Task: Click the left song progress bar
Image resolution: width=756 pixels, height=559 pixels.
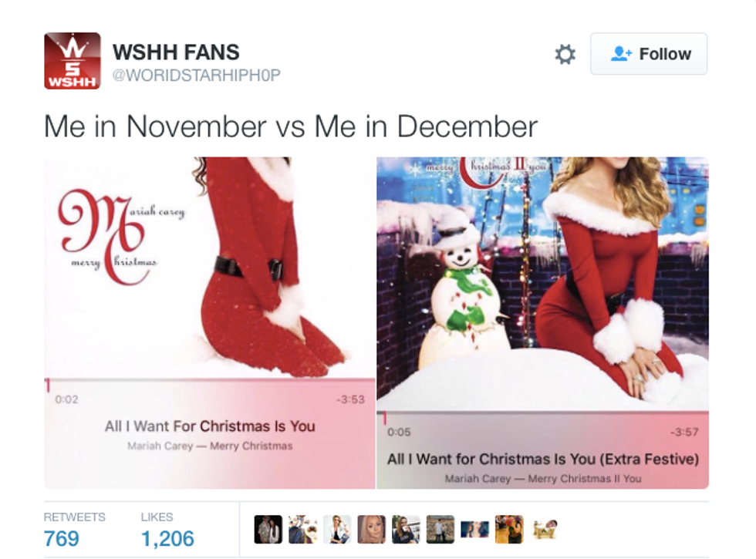Action: tap(210, 381)
